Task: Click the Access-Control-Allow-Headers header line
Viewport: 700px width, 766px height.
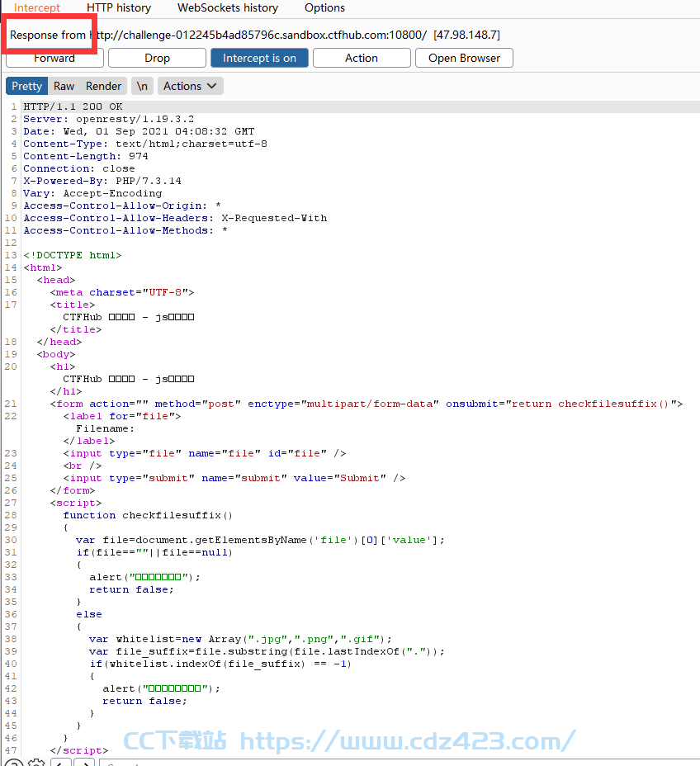Action: [x=175, y=218]
